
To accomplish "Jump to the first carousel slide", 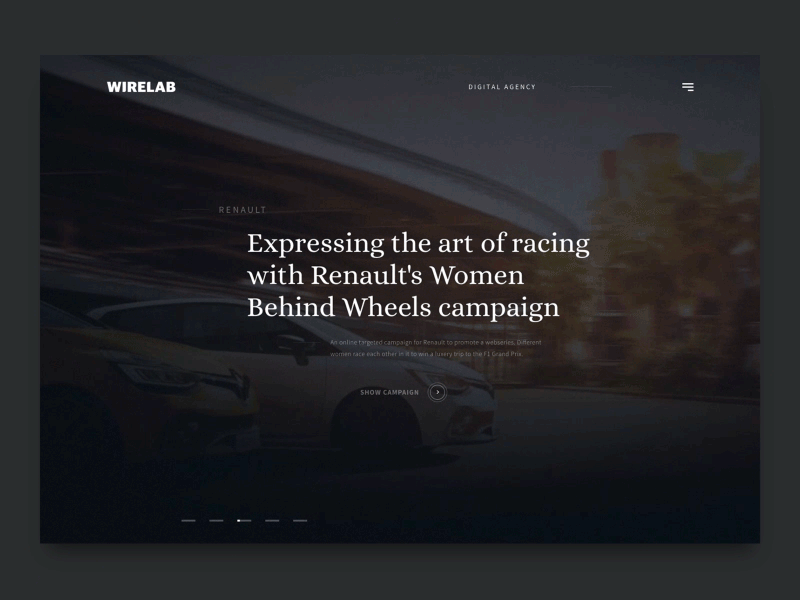I will click(190, 520).
